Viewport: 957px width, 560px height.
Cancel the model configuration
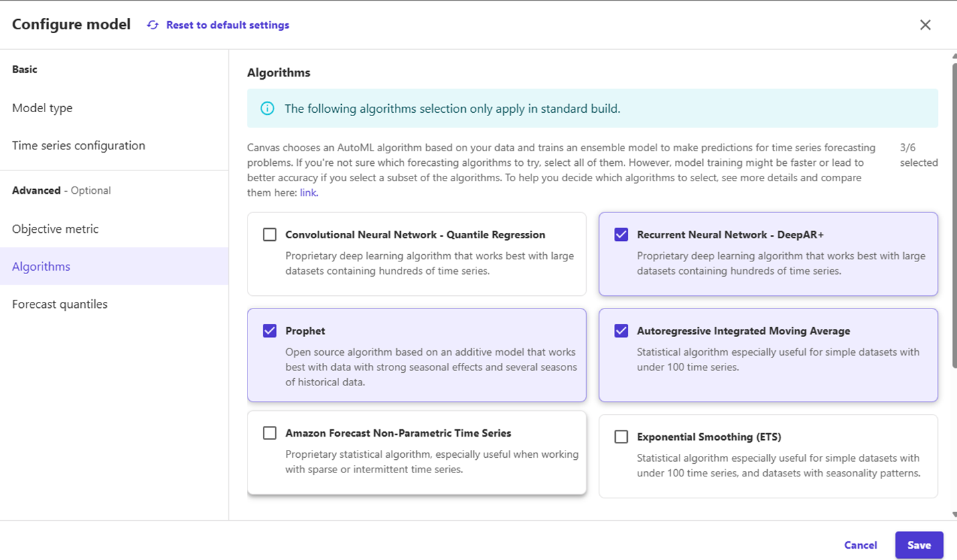(x=860, y=545)
